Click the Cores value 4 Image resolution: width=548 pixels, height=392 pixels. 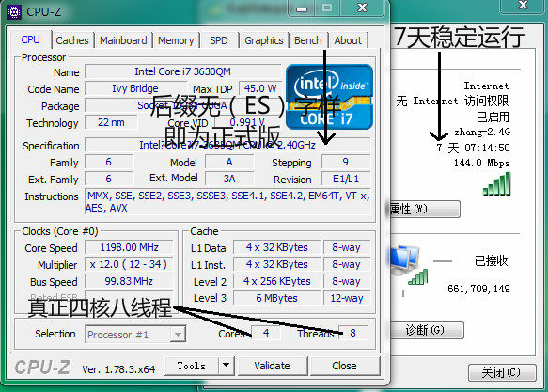tap(266, 333)
